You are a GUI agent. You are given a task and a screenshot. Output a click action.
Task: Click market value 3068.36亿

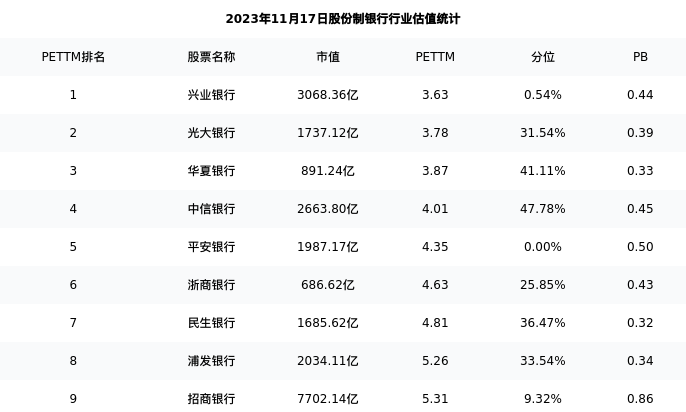[x=328, y=95]
